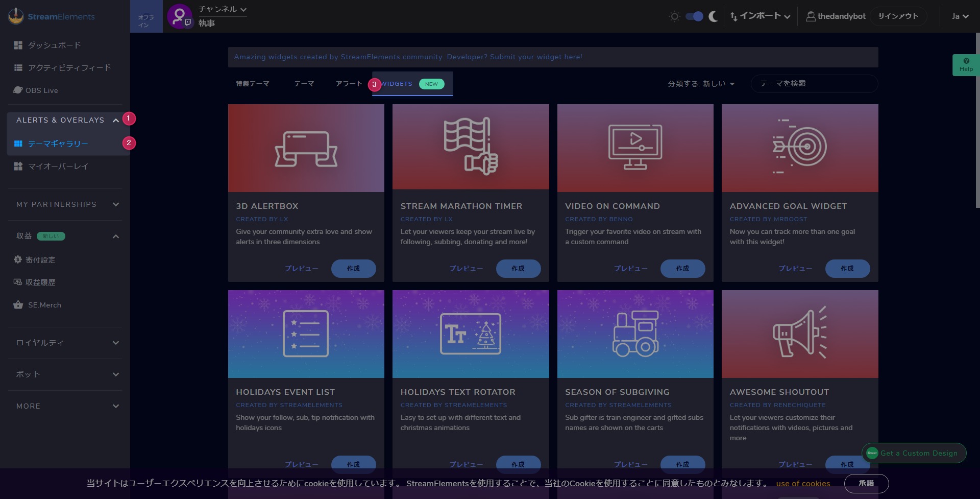The image size is (980, 499).
Task: Click the Video On Command thumbnail
Action: [635, 148]
